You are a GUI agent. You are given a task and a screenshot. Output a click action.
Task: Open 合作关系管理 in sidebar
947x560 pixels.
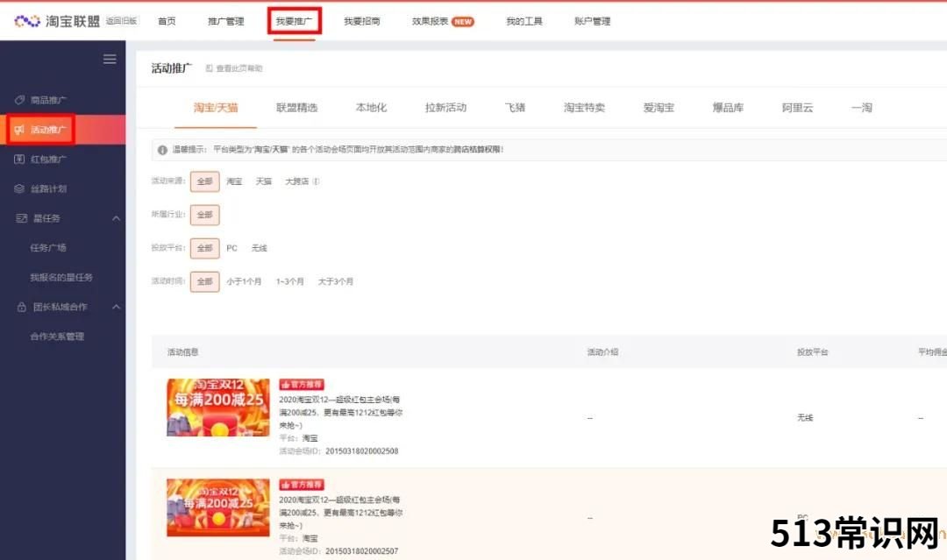57,337
